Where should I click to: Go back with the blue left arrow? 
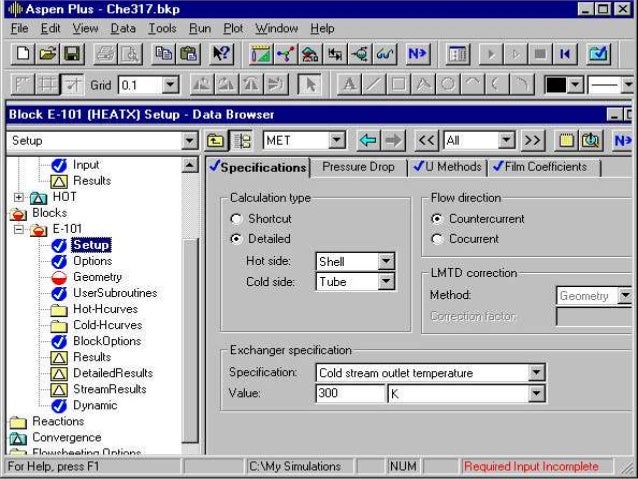tap(368, 141)
